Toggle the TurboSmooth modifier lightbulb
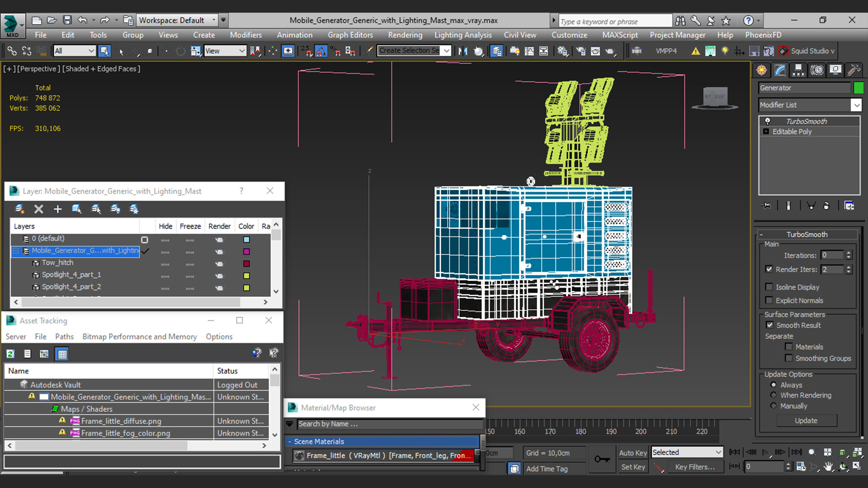The image size is (868, 488). click(x=767, y=121)
